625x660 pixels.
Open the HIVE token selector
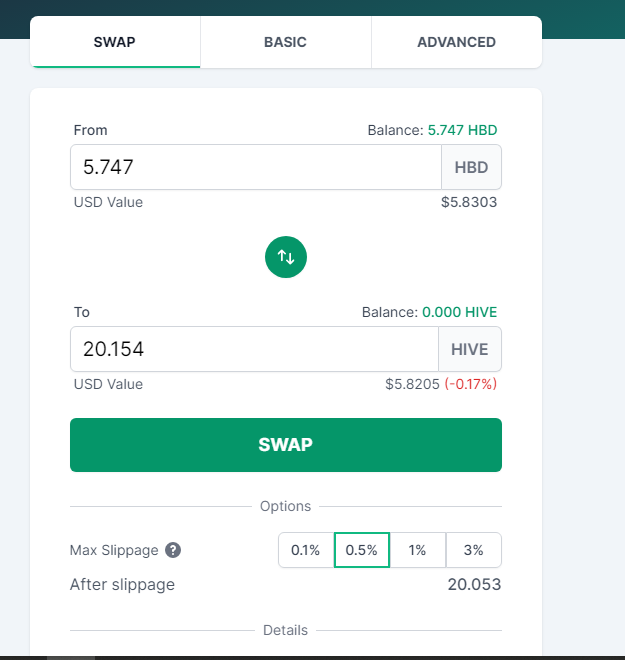pyautogui.click(x=470, y=349)
